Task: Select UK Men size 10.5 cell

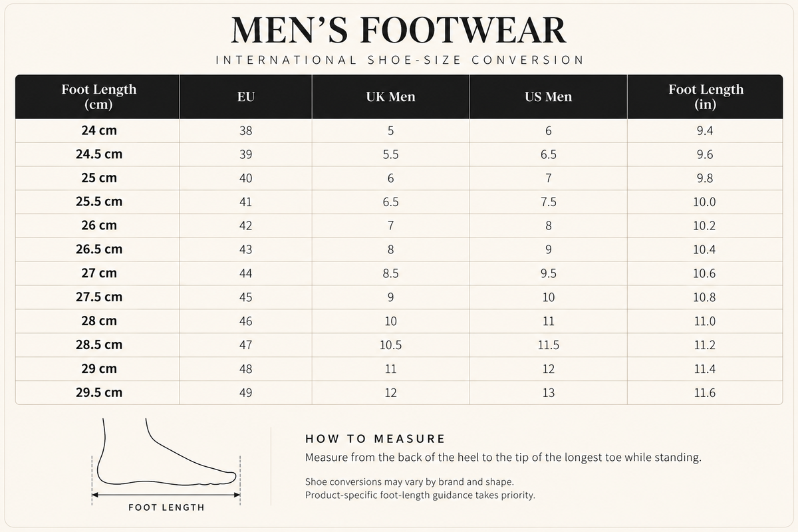Action: (390, 344)
